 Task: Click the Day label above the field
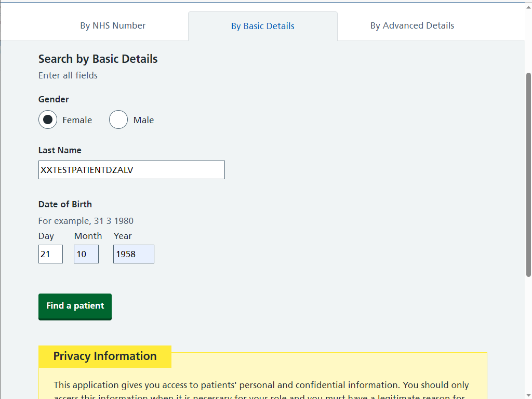coord(46,236)
